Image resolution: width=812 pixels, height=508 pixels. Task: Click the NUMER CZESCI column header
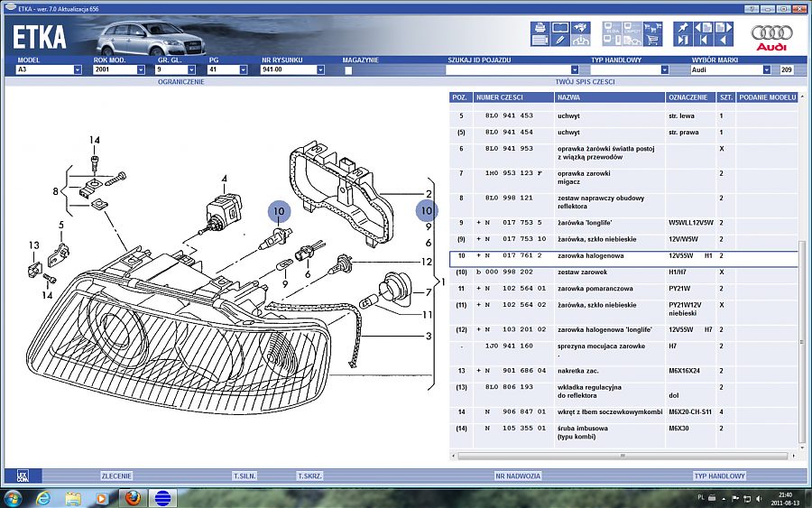tap(513, 97)
